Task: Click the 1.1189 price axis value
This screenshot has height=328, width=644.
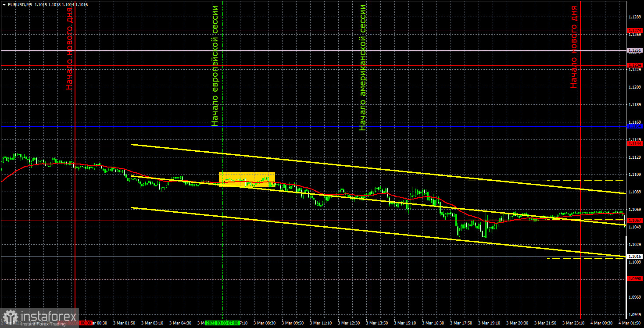Action: pos(635,104)
